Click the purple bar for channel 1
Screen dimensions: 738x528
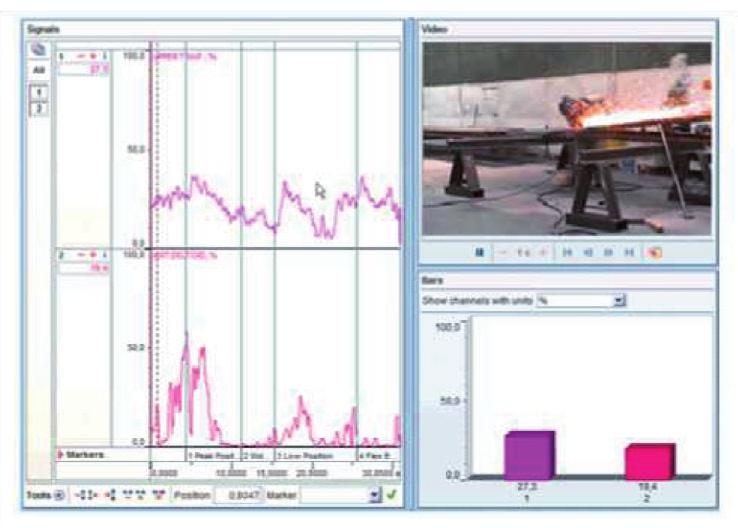click(529, 455)
